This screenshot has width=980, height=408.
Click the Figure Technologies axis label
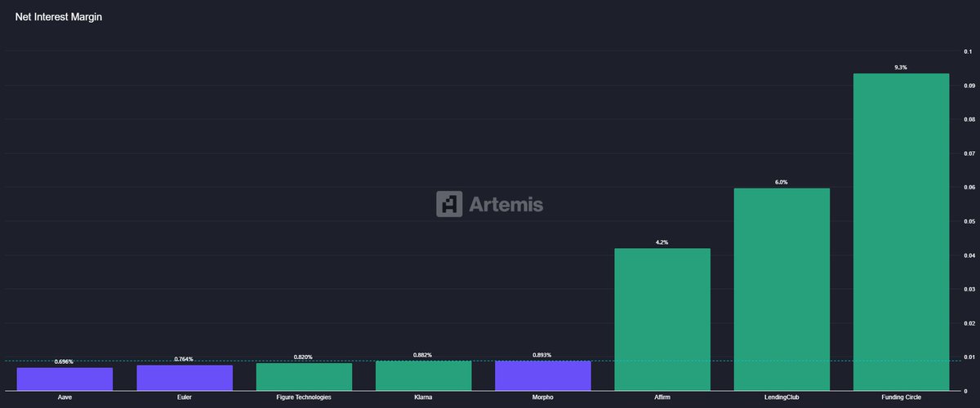(x=304, y=397)
